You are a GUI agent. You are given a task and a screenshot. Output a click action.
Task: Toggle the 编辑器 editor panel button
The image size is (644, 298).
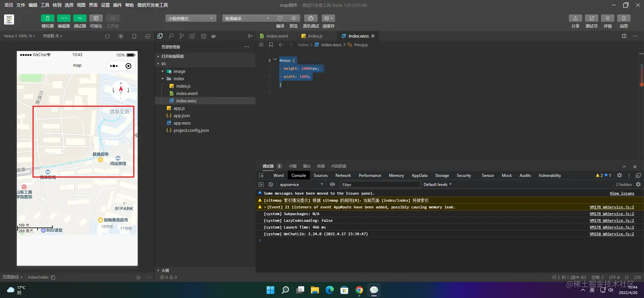tap(63, 18)
